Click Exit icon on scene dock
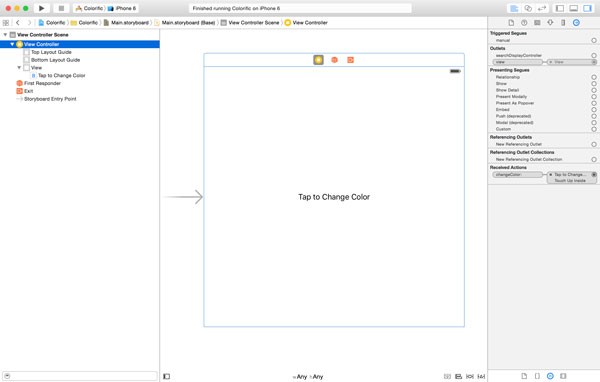This screenshot has width=600, height=382. pos(350,60)
